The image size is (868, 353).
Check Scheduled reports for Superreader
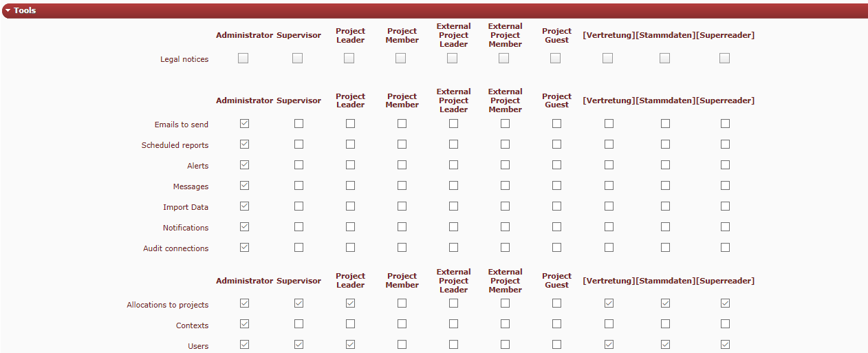(x=725, y=145)
